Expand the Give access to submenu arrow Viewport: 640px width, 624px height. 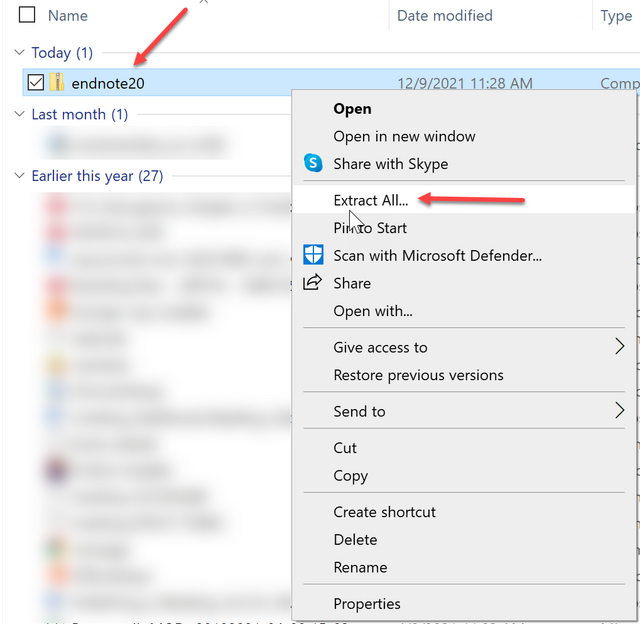pos(620,346)
